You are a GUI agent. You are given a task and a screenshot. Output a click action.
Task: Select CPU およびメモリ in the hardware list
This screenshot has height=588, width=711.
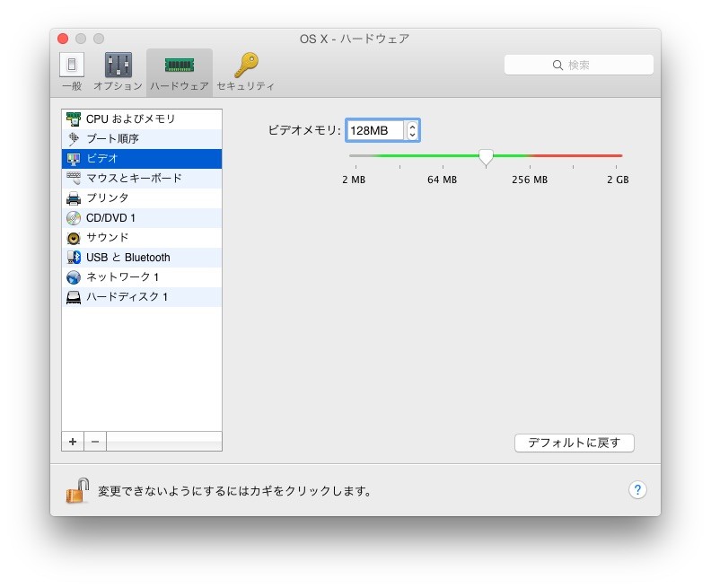click(142, 118)
